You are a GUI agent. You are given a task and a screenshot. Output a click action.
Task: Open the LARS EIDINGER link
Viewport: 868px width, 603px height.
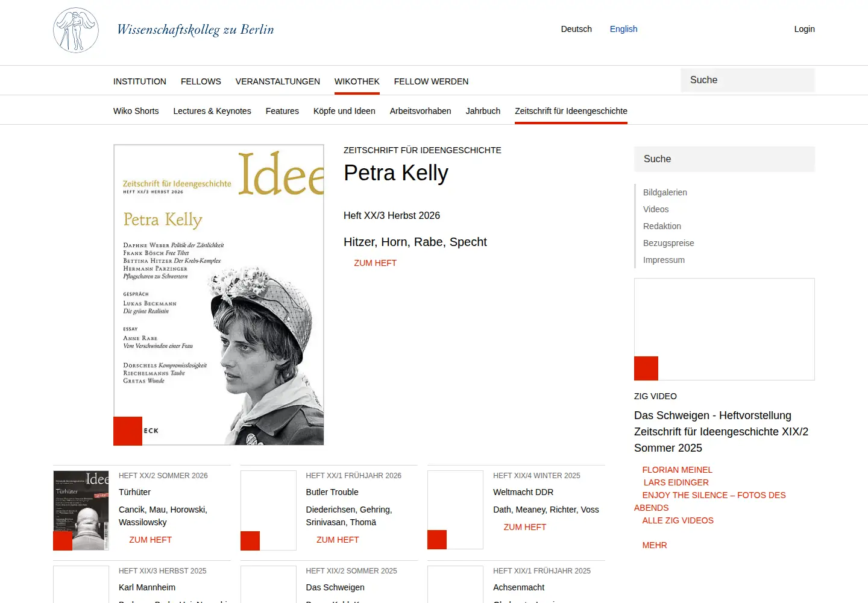[676, 482]
